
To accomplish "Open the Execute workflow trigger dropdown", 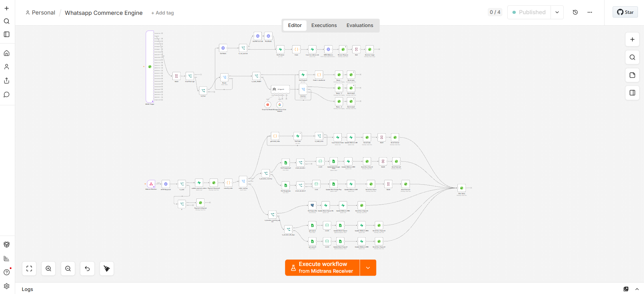I will pyautogui.click(x=368, y=268).
